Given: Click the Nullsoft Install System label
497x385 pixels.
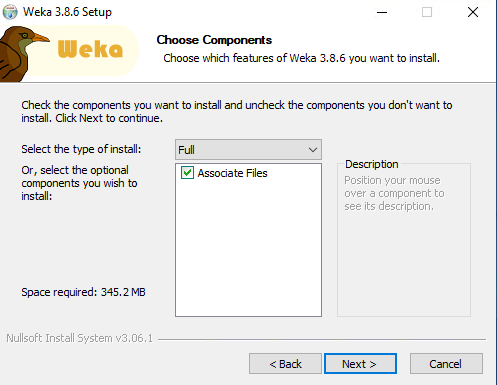Looking at the screenshot, I should [x=79, y=338].
